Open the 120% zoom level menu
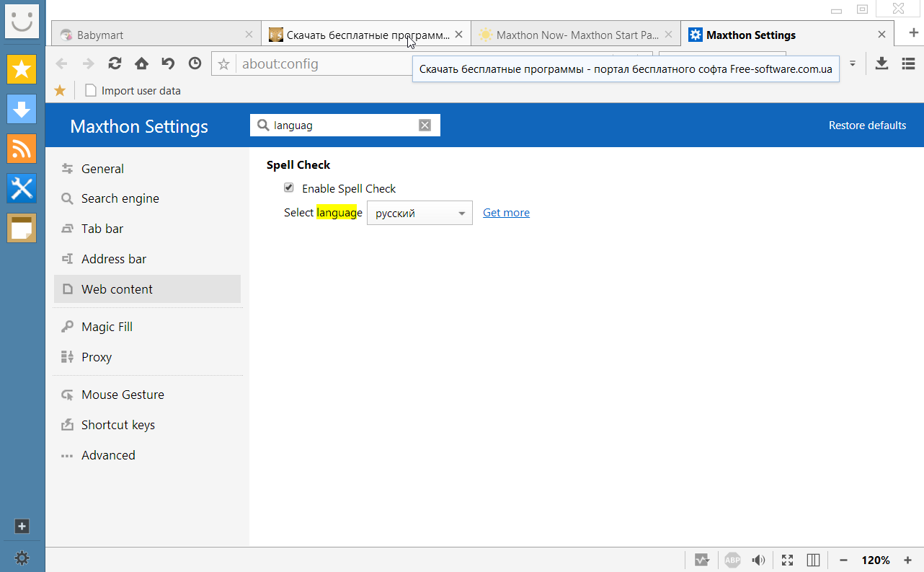Image resolution: width=924 pixels, height=572 pixels. click(876, 560)
